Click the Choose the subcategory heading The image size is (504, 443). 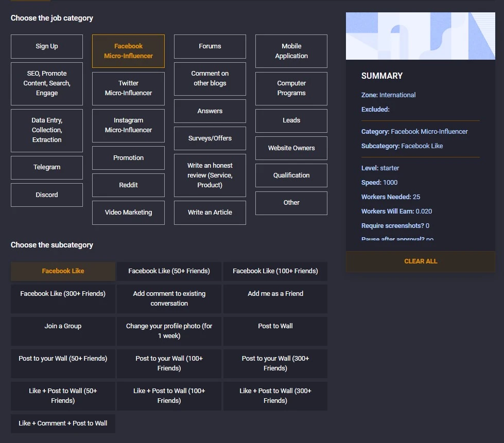(x=52, y=245)
